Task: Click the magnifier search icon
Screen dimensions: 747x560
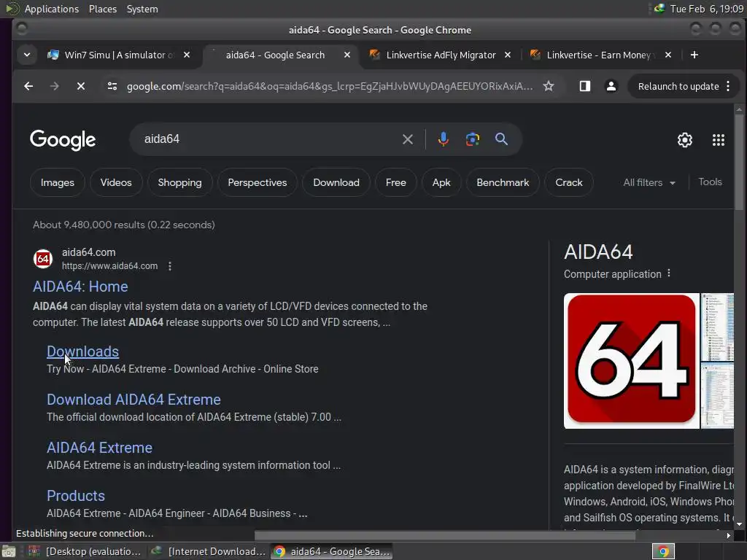Action: click(501, 139)
